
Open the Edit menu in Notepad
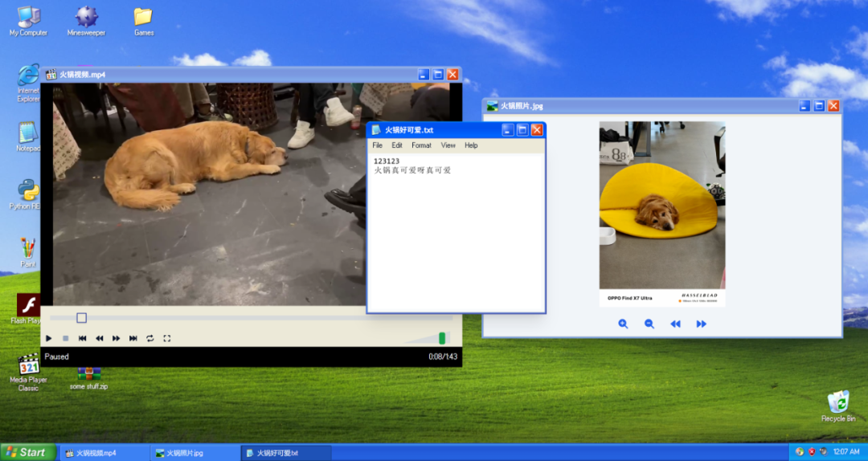tap(397, 145)
